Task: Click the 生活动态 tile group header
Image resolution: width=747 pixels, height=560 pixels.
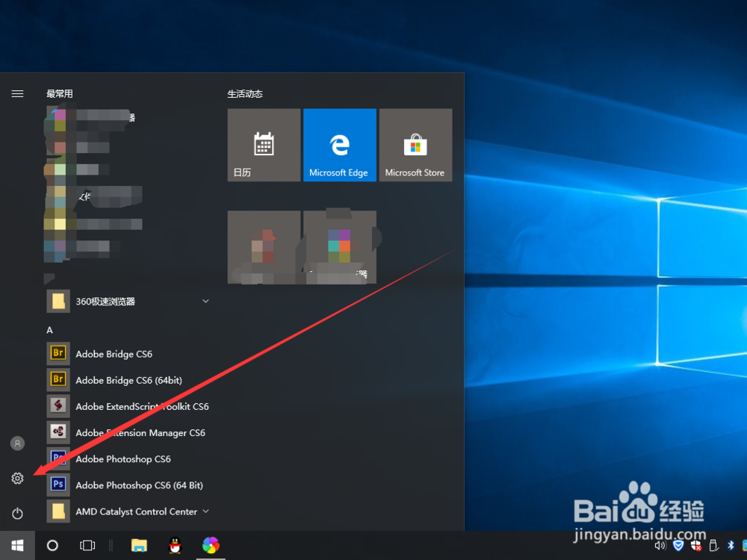Action: (245, 94)
